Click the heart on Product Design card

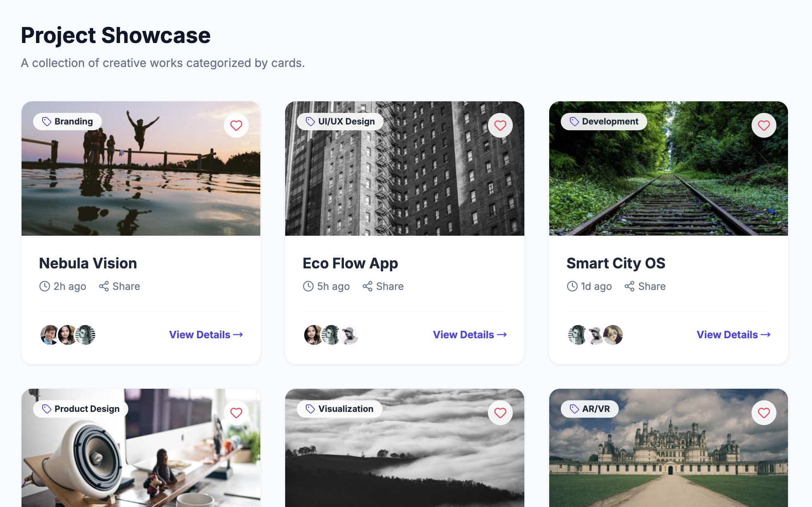point(236,413)
